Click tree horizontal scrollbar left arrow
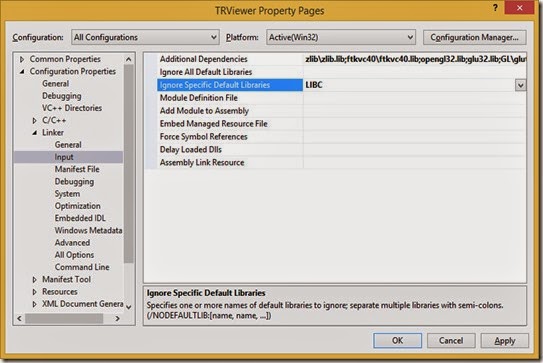The width and height of the screenshot is (543, 363). coord(19,318)
